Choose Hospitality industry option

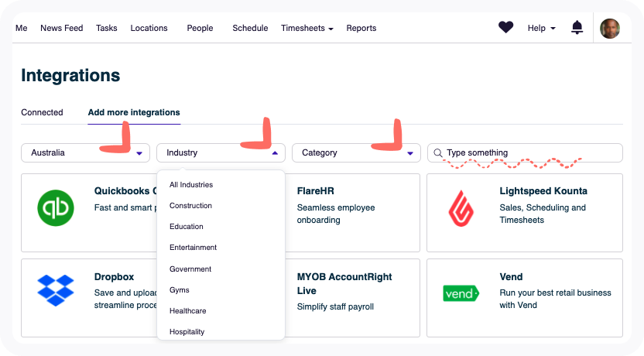[x=187, y=332]
